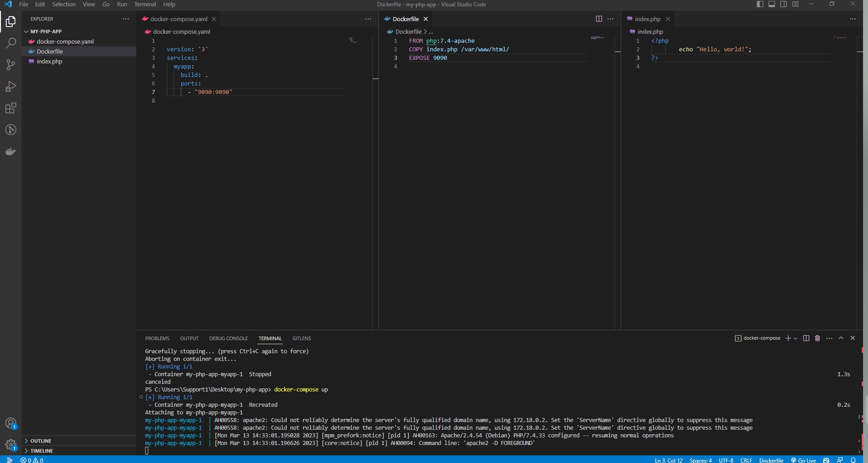The image size is (868, 463).
Task: Open the Docker view in activity bar
Action: point(11,152)
